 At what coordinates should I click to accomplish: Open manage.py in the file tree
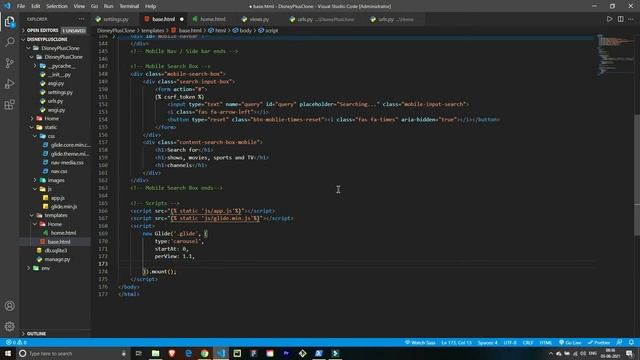click(x=57, y=259)
